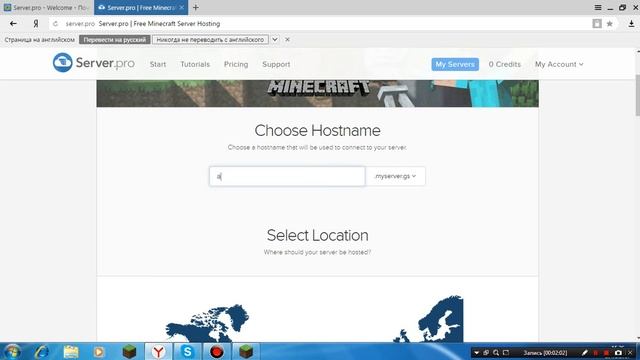
Task: Open the media player from the taskbar
Action: (x=99, y=352)
